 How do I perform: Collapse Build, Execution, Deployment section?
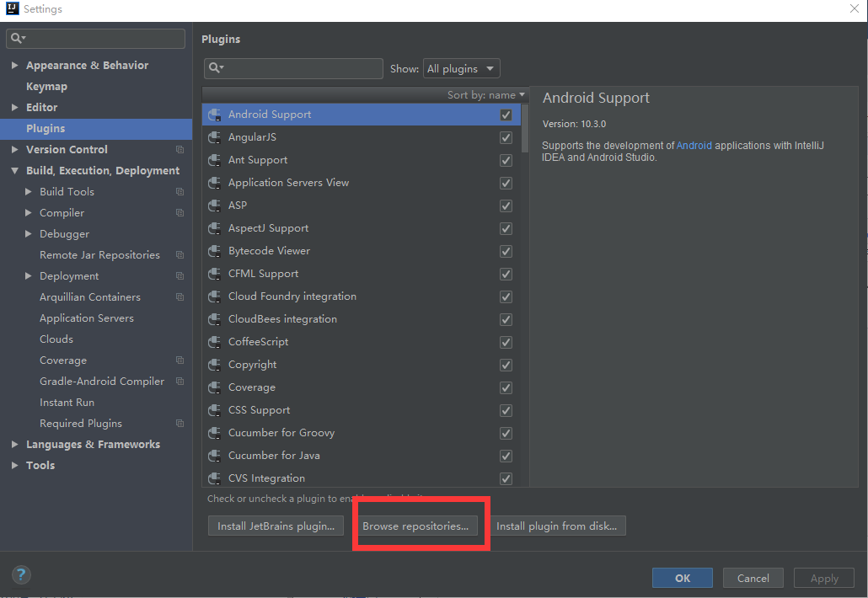point(15,170)
